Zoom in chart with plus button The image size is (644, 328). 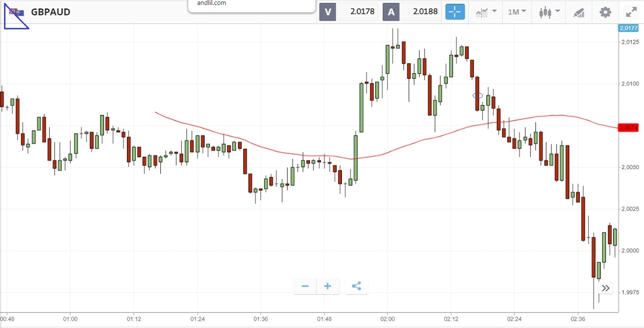point(327,286)
